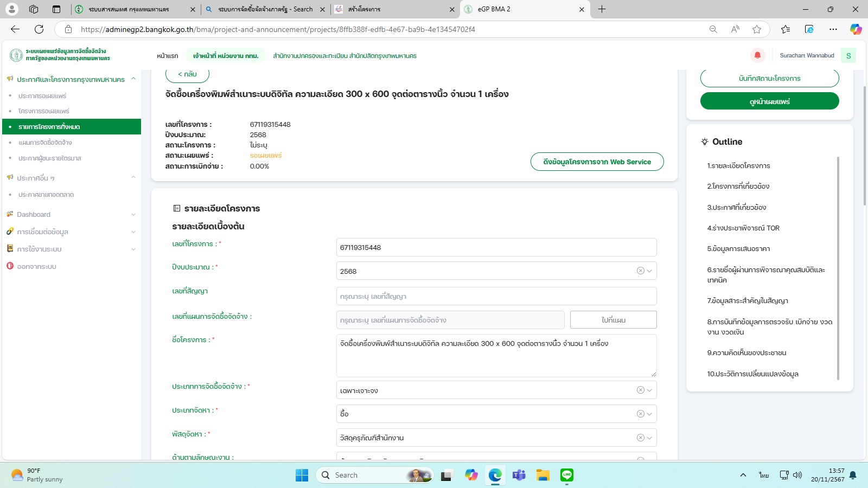The height and width of the screenshot is (488, 868).
Task: Click the red notification bell icon
Action: pos(757,55)
